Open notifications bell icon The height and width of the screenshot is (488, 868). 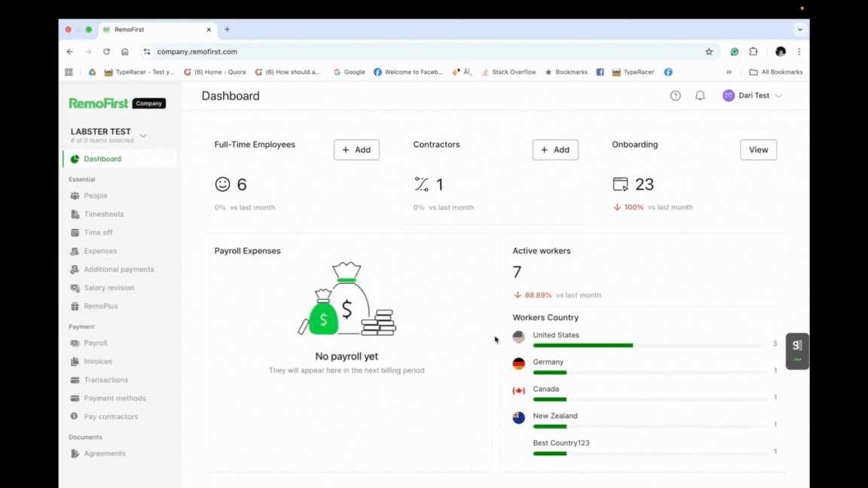click(x=700, y=96)
